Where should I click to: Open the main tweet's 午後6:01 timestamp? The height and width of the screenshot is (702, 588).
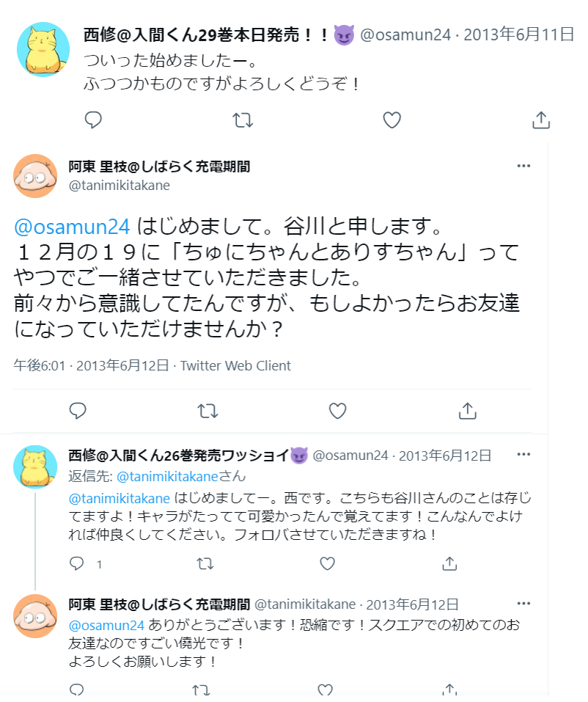41,365
